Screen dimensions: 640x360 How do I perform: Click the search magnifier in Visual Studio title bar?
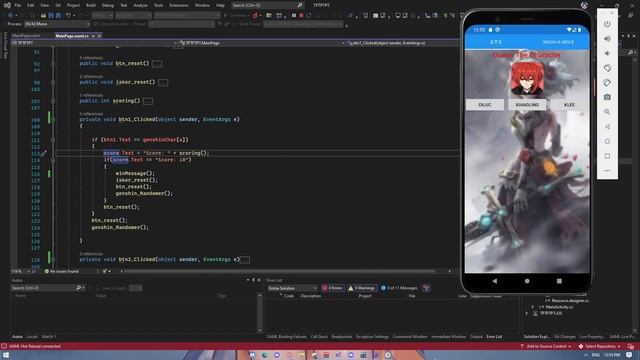coord(300,5)
